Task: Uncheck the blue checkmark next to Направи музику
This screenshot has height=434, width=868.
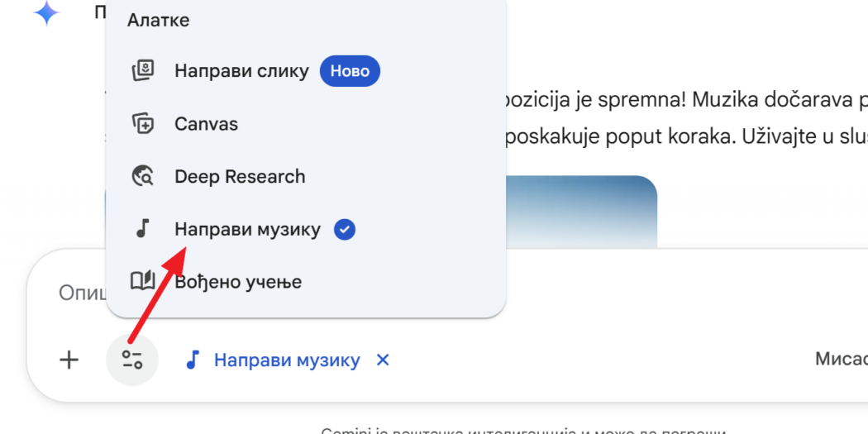Action: tap(345, 230)
